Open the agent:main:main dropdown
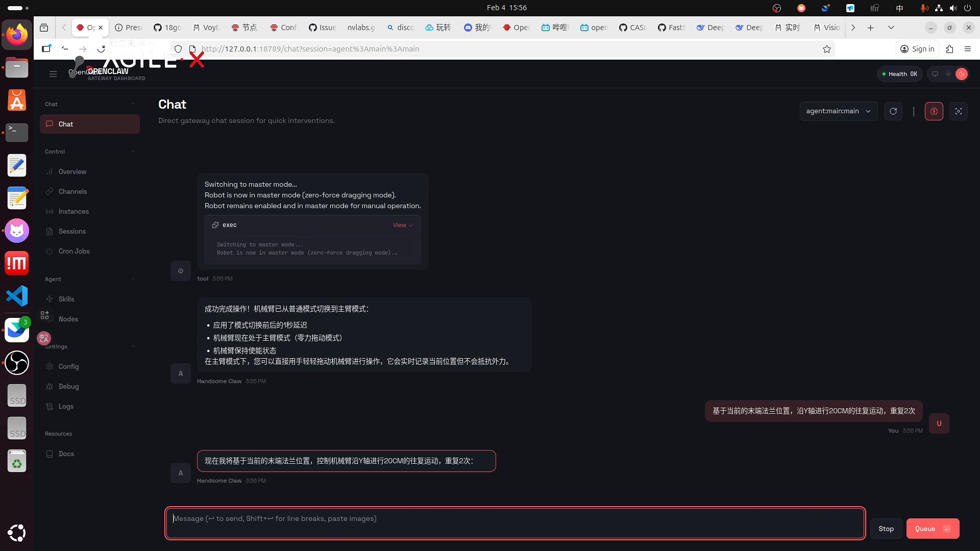This screenshot has width=980, height=551. [x=839, y=111]
